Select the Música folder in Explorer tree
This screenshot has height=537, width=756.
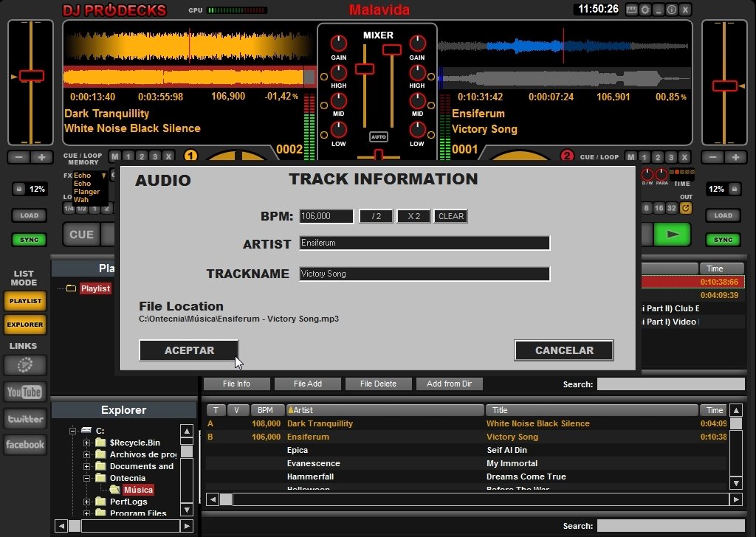(138, 490)
